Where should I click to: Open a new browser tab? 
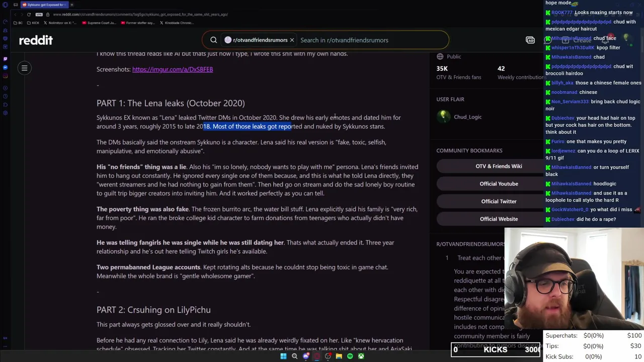pyautogui.click(x=72, y=5)
